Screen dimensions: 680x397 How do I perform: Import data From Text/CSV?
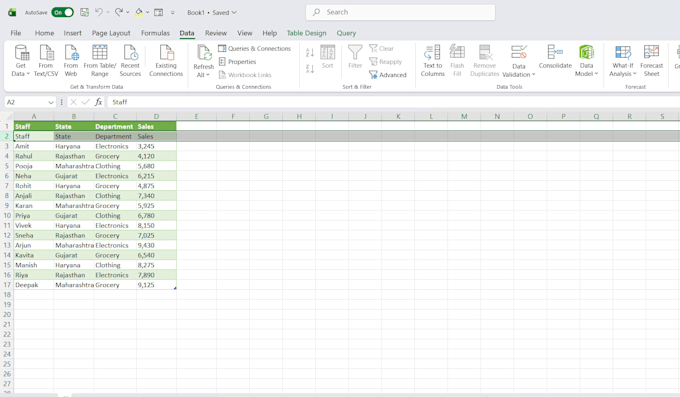(x=46, y=61)
